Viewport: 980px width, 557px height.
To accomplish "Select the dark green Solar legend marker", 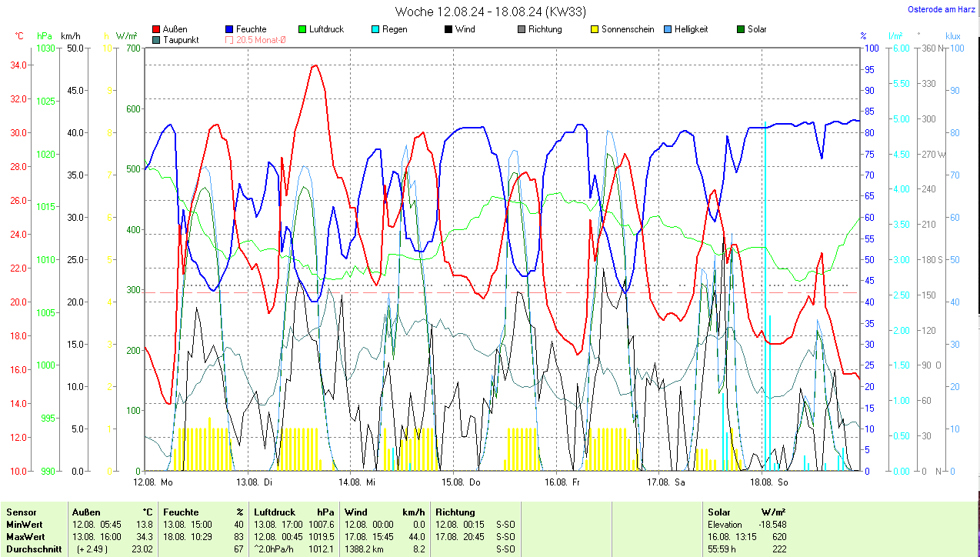I will click(x=741, y=29).
